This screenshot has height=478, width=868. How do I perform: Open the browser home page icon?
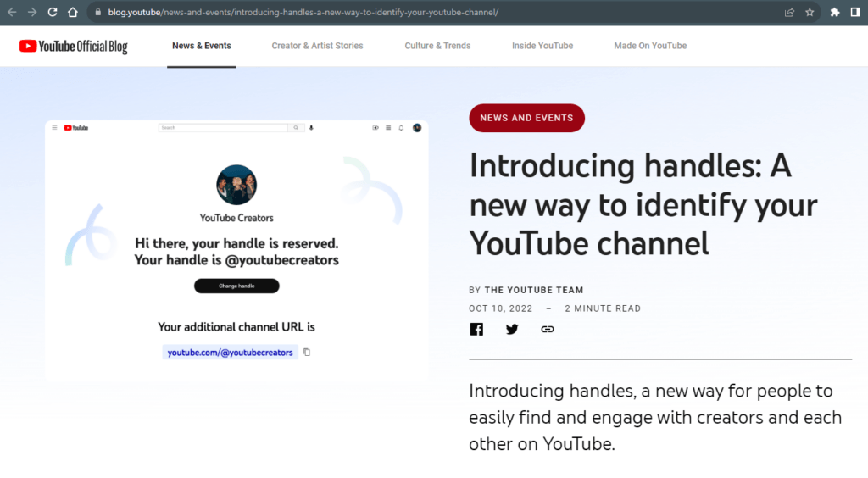[x=73, y=12]
